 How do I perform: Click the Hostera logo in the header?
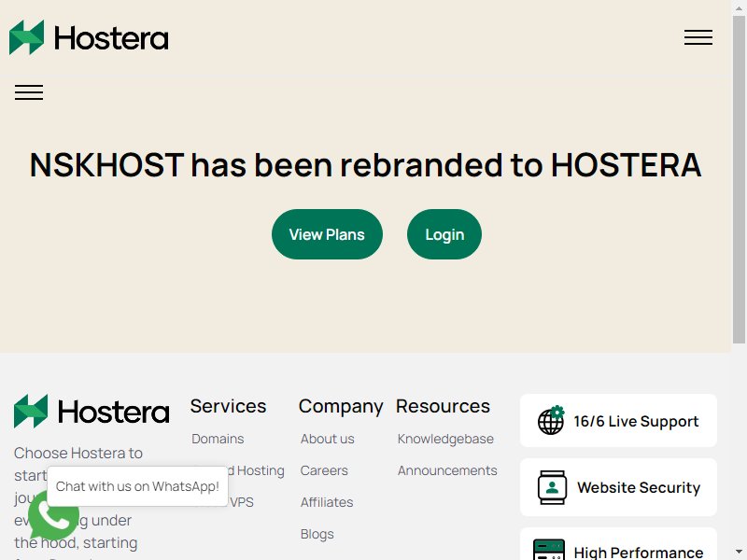click(89, 37)
